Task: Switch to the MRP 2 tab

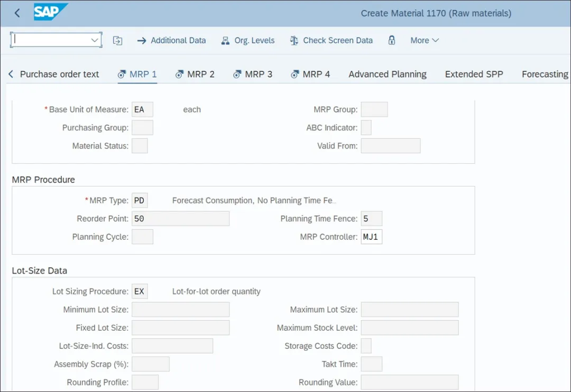Action: click(195, 74)
